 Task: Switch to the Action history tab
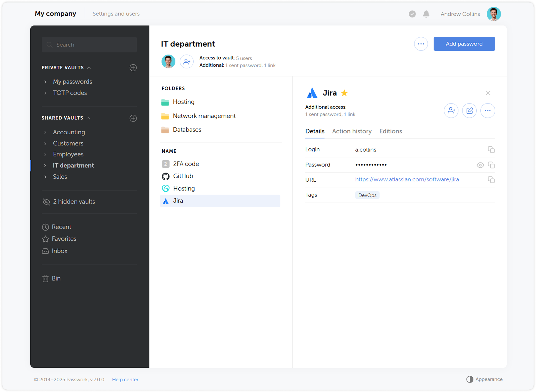coord(352,131)
